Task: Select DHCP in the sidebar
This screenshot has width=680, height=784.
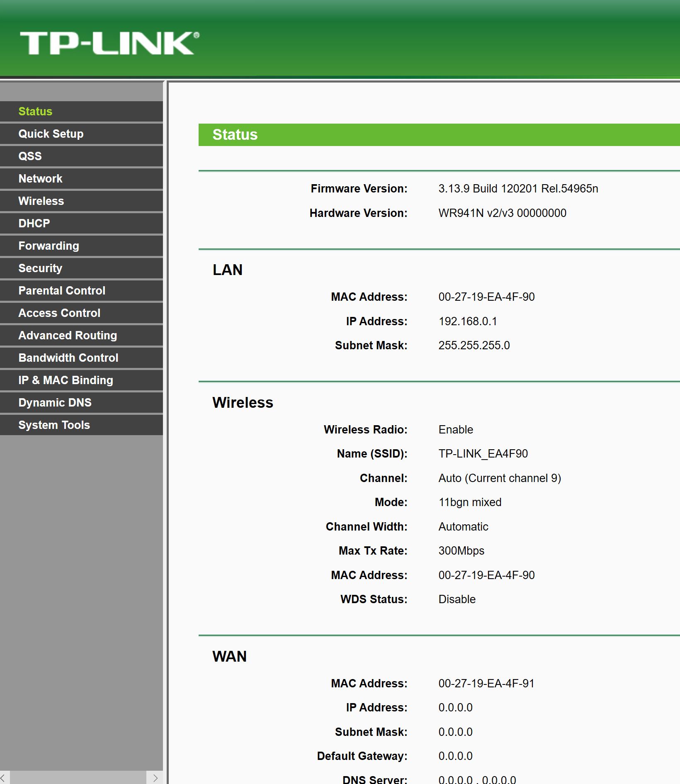Action: (x=81, y=223)
